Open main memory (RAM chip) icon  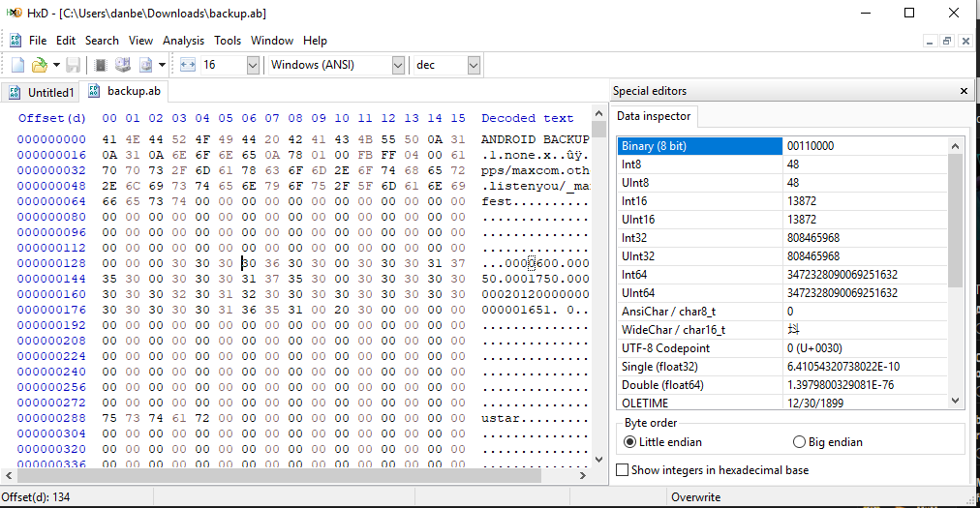[x=100, y=65]
